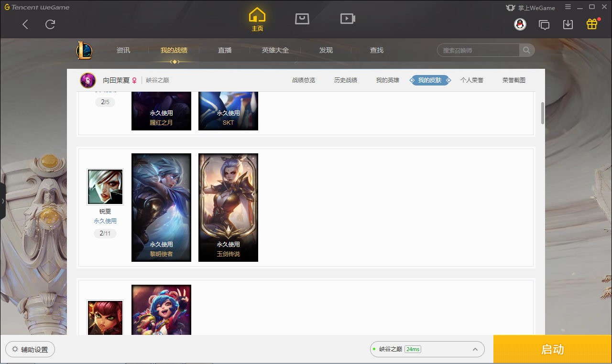Click the skin list vertical scrollbar
Viewport: 612px width, 364px height.
pos(543,113)
